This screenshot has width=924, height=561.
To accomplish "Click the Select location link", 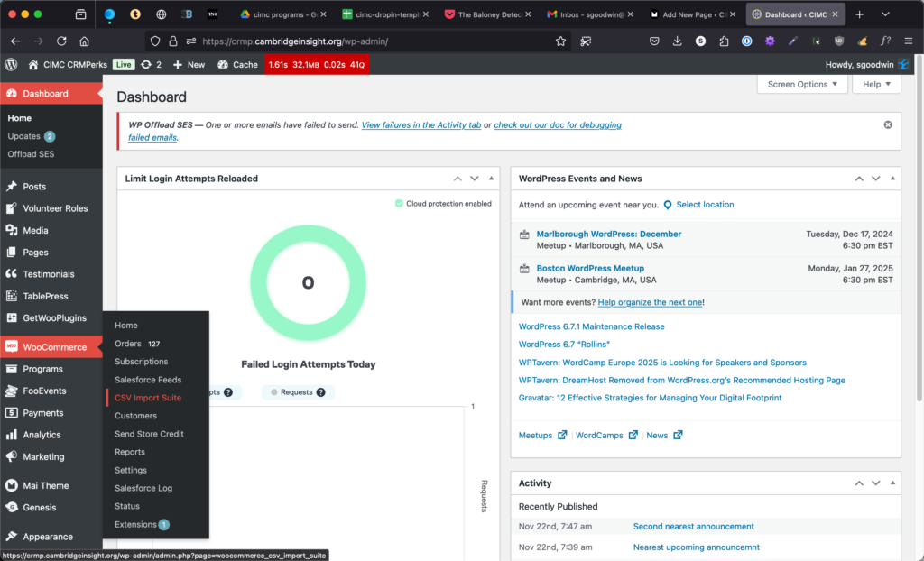I will (704, 205).
